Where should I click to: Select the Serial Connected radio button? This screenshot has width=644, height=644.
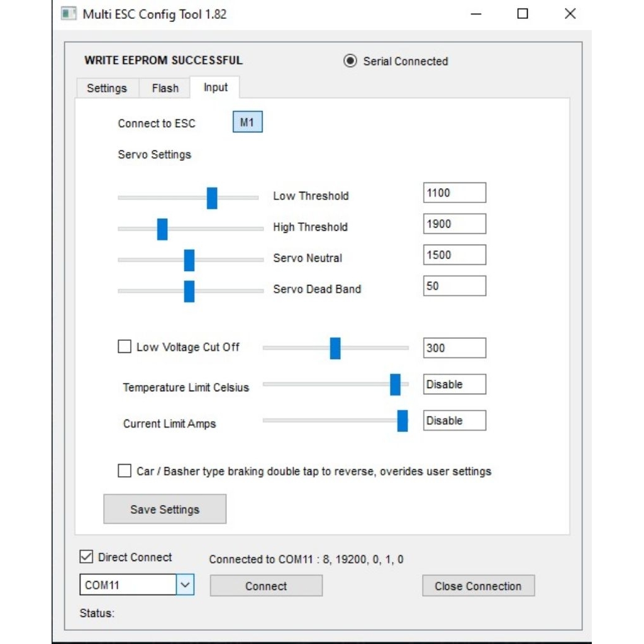350,61
